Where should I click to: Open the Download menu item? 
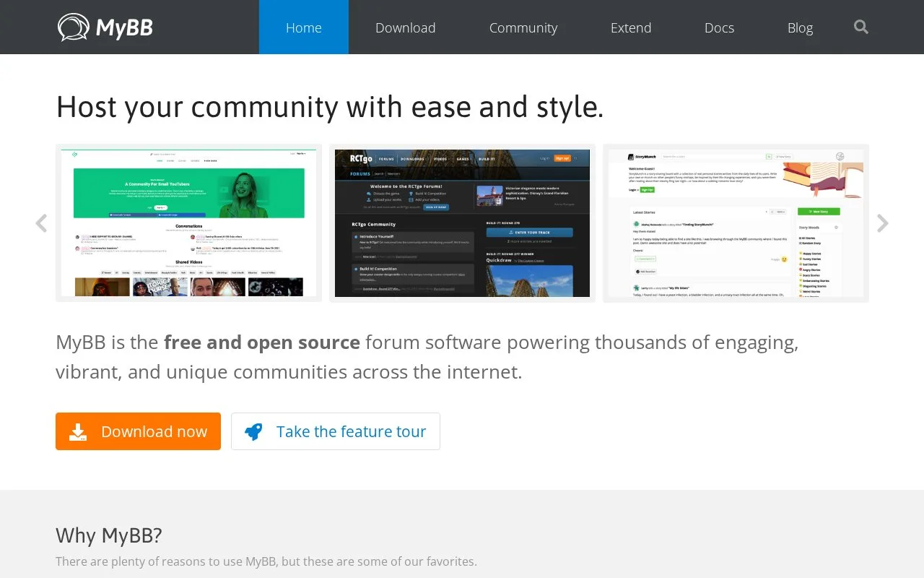[405, 27]
